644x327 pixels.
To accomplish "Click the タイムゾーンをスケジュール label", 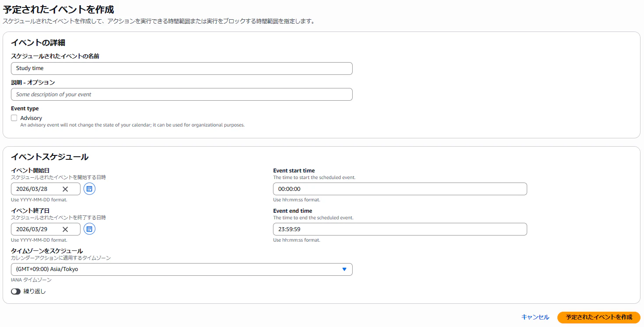I will (x=47, y=251).
